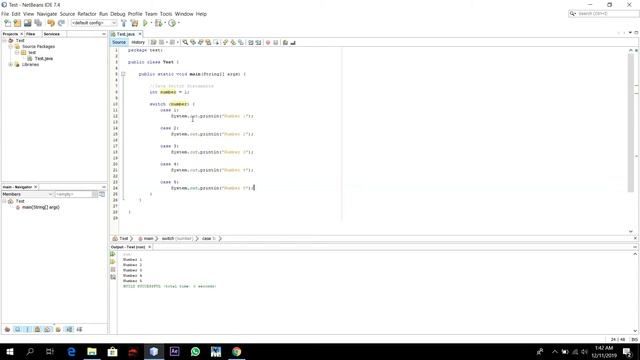Click the Stop Macro Recording icon
This screenshot has height=360, width=640.
point(276,42)
